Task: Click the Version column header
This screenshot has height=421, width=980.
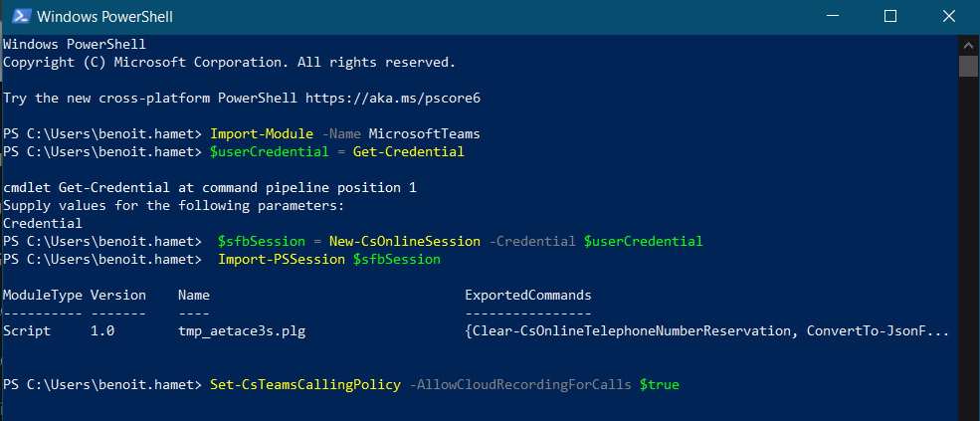Action: [117, 296]
